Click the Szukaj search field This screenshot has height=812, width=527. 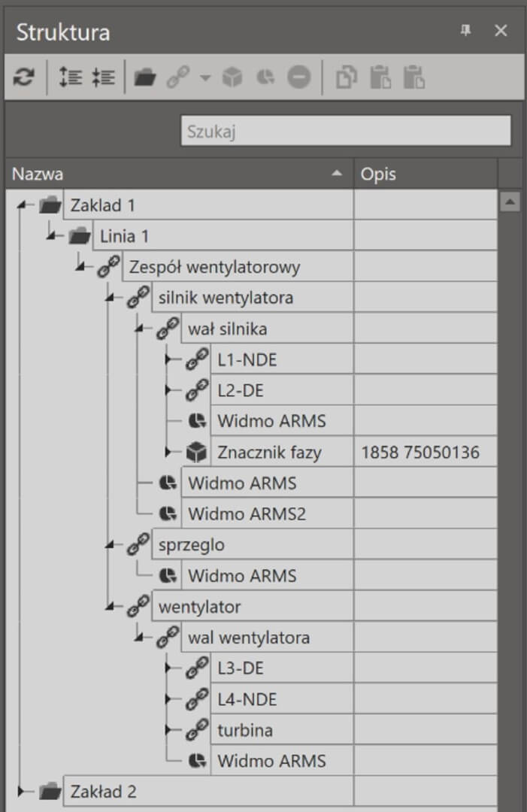[346, 131]
